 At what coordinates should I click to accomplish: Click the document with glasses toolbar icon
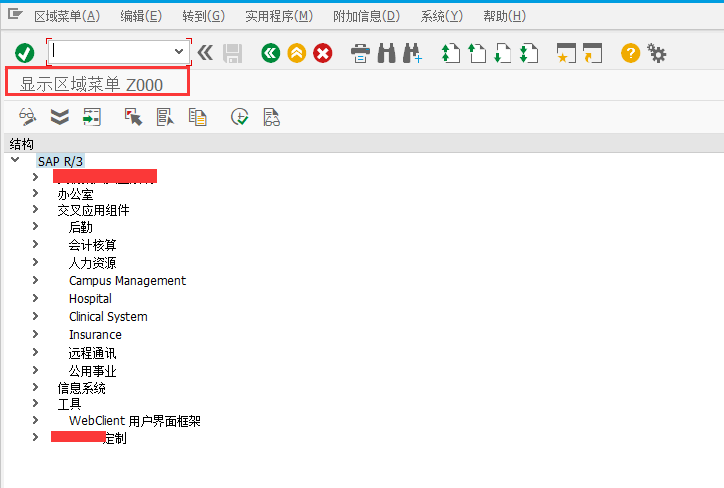[x=272, y=117]
